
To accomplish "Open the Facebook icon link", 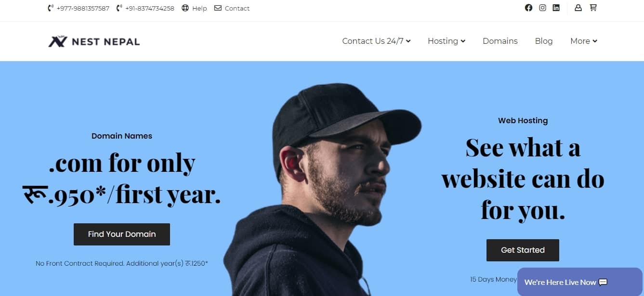I will [x=528, y=8].
